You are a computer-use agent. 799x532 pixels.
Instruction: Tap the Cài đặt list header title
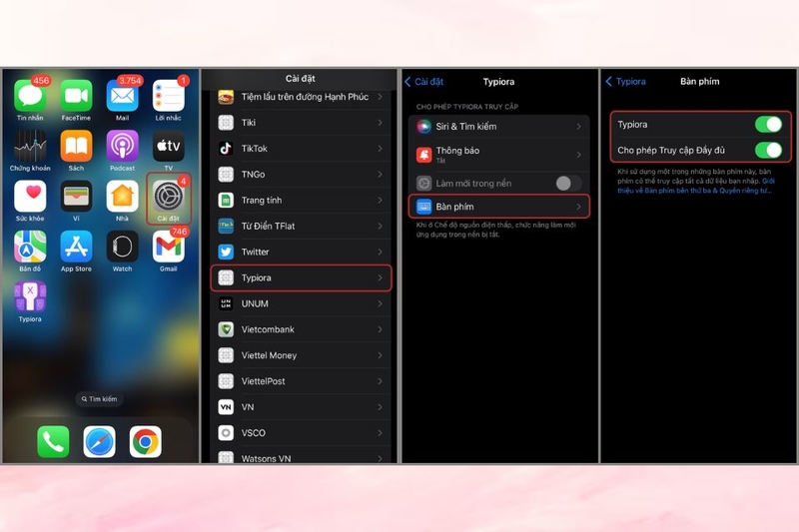coord(301,79)
